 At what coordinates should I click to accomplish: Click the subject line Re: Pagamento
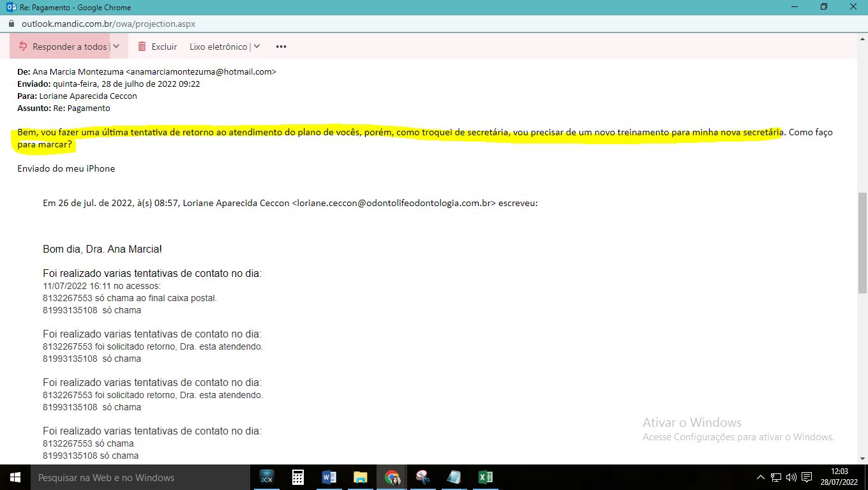82,108
